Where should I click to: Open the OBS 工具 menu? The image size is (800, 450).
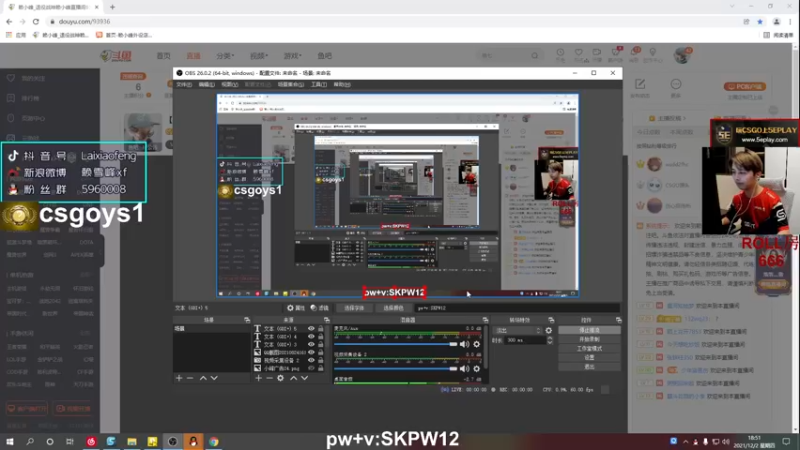coord(319,85)
